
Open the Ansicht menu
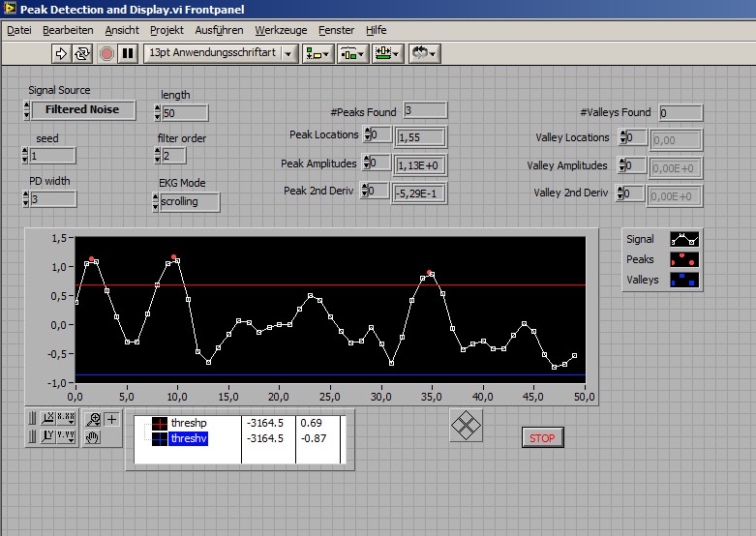[x=122, y=30]
